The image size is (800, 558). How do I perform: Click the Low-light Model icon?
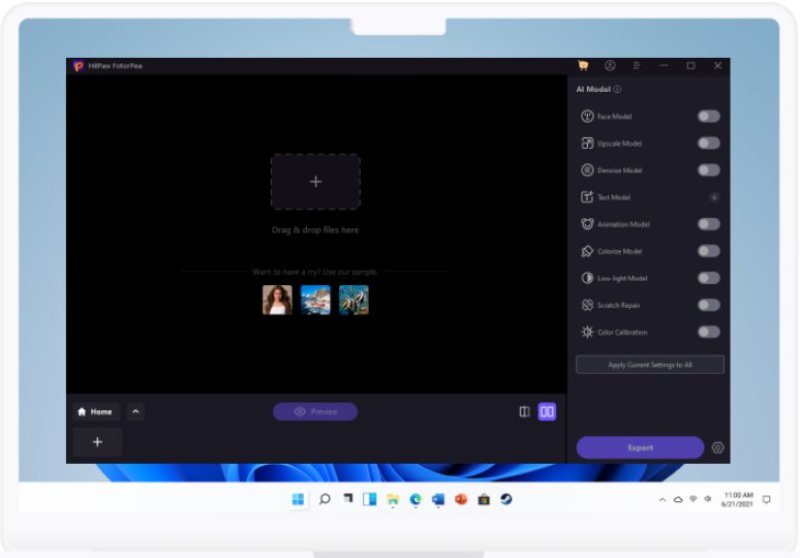(x=587, y=278)
